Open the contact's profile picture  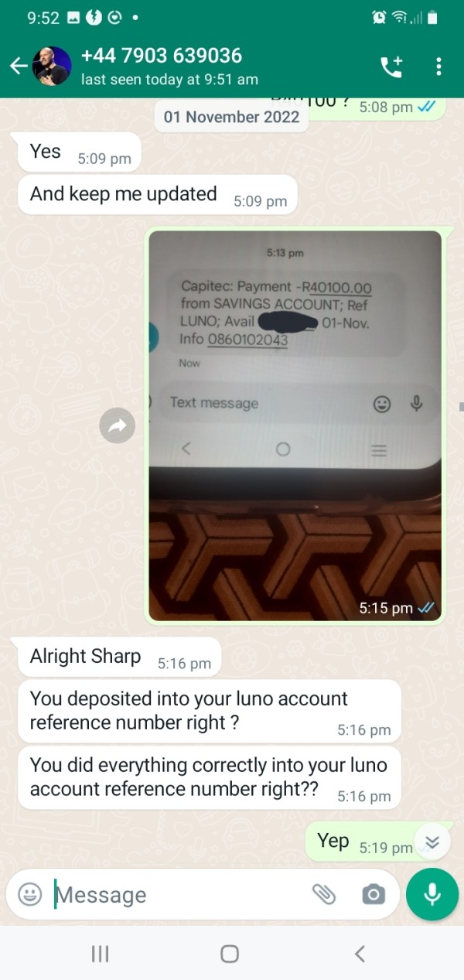[x=52, y=67]
